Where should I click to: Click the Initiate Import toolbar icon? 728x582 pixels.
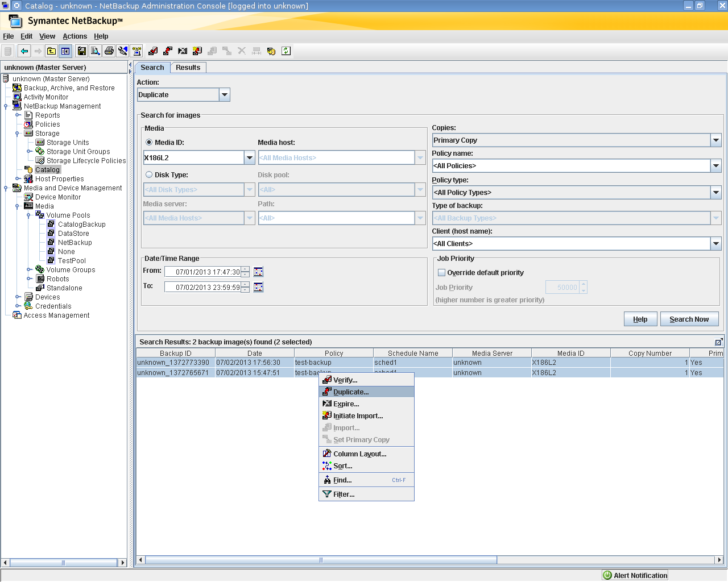pyautogui.click(x=197, y=51)
